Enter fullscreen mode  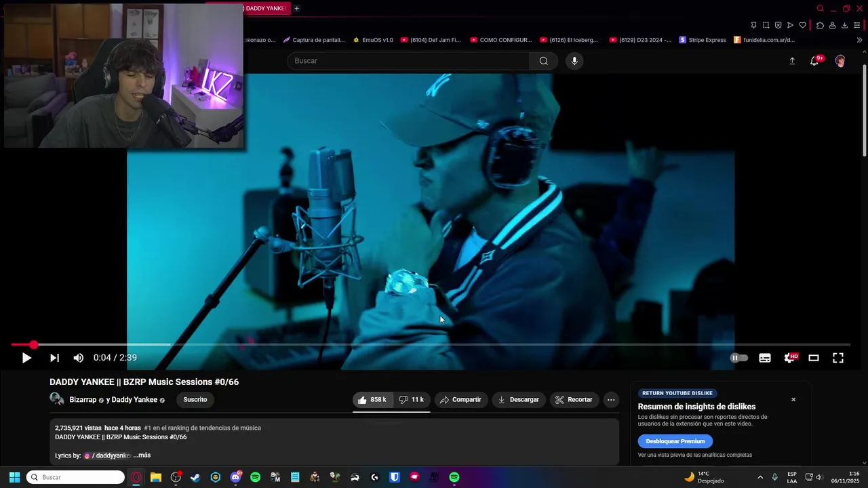838,358
